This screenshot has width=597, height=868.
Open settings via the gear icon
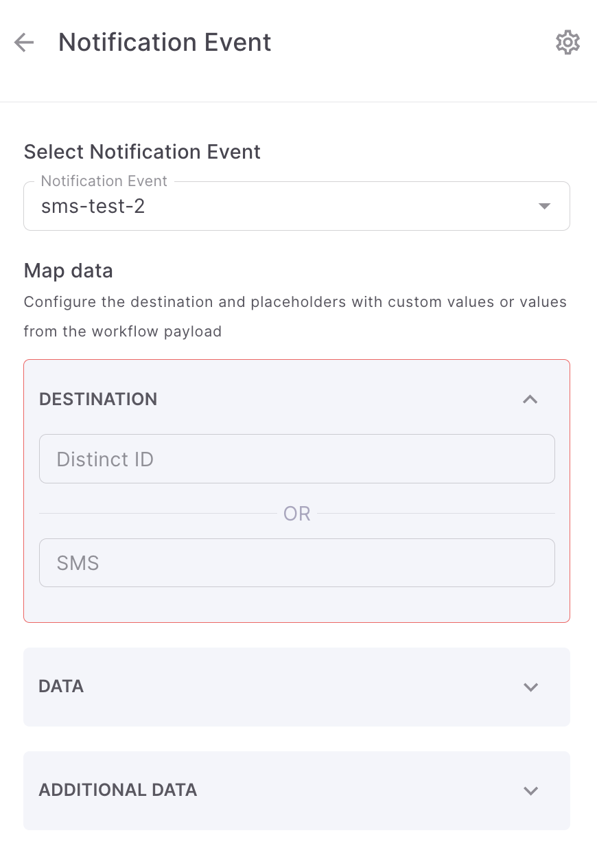click(x=567, y=43)
